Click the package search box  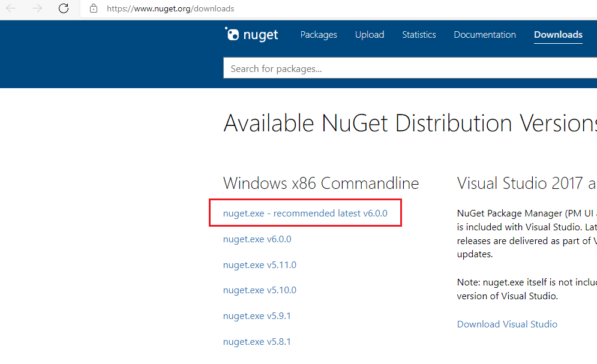pos(360,68)
